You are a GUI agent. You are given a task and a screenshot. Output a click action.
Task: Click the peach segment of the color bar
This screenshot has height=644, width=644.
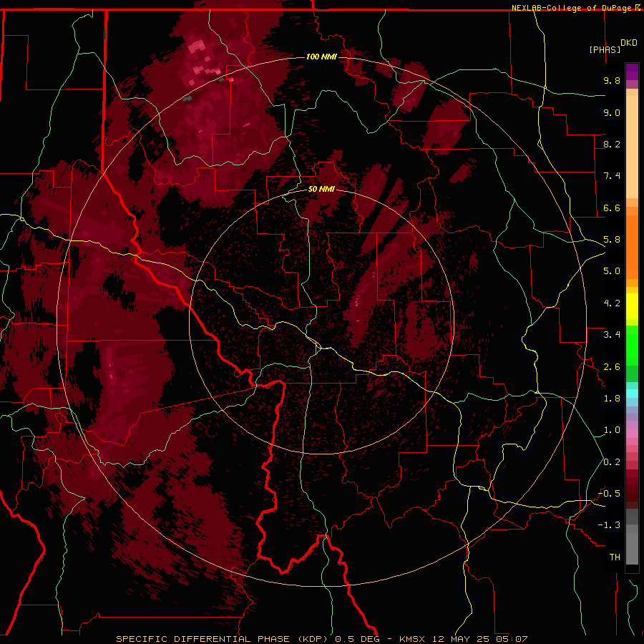point(632,148)
